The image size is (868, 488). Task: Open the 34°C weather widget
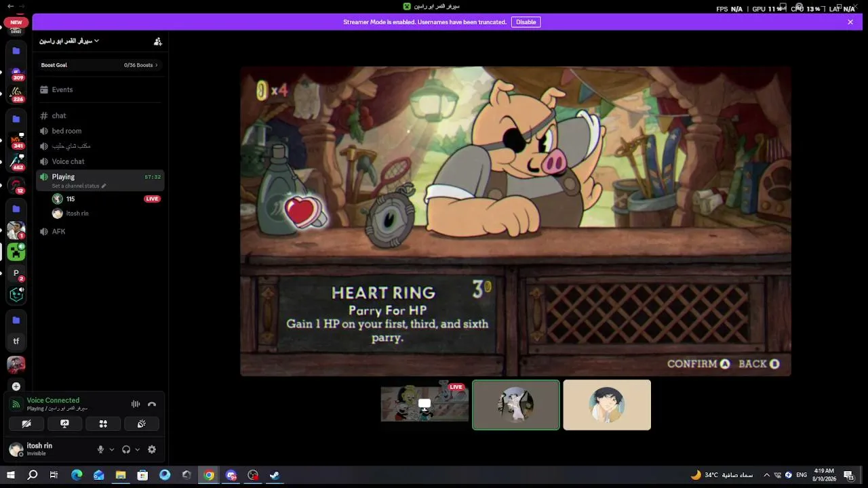[x=722, y=475]
